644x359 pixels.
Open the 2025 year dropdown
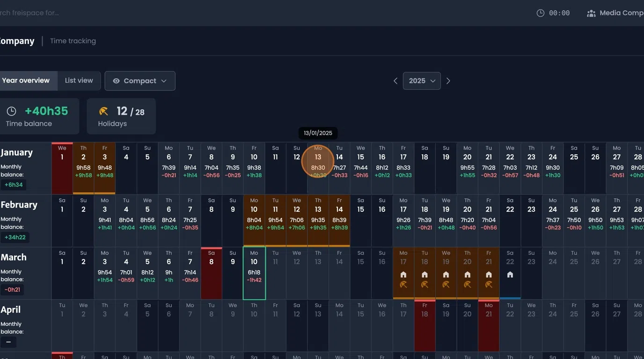coord(422,80)
